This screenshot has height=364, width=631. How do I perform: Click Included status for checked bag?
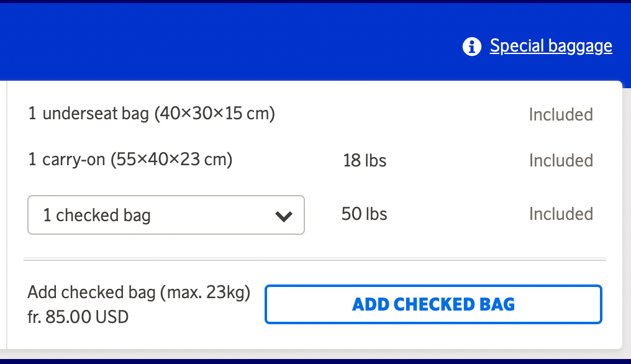(x=560, y=214)
